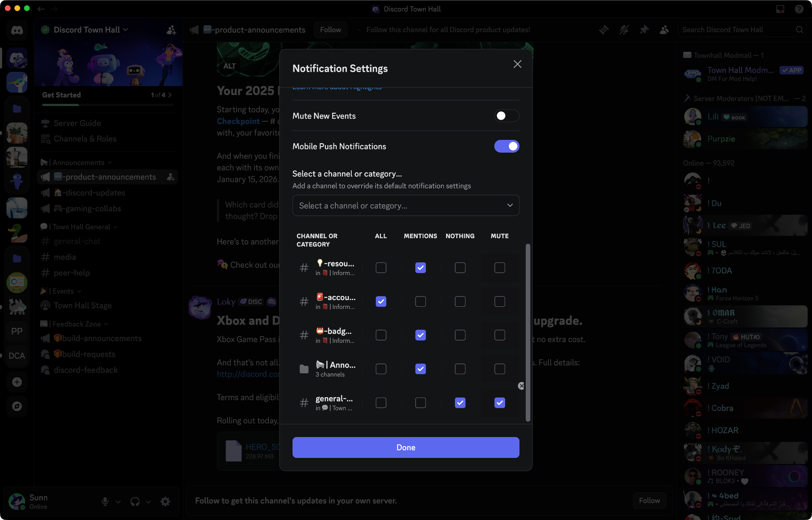Switch to the media channel
812x520 pixels.
click(108, 257)
